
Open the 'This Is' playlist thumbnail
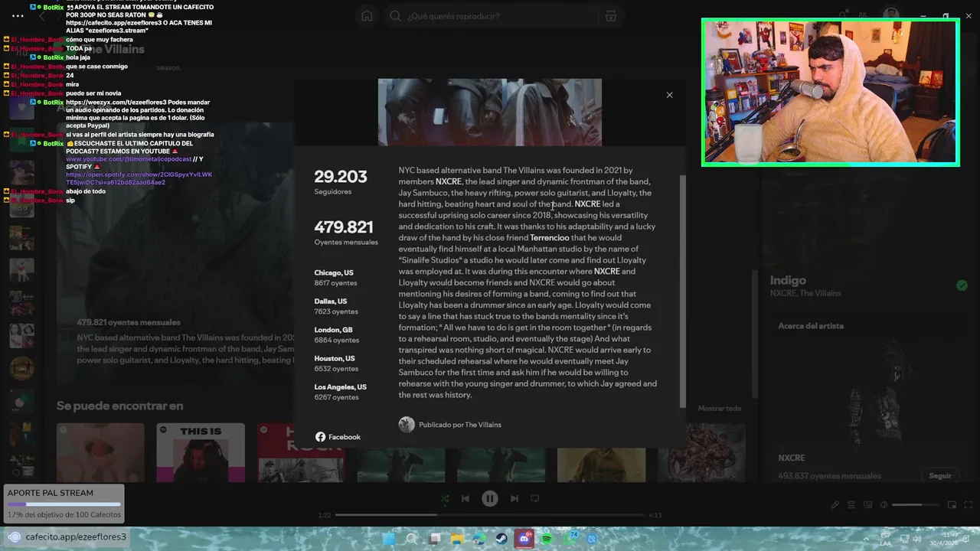click(x=201, y=452)
